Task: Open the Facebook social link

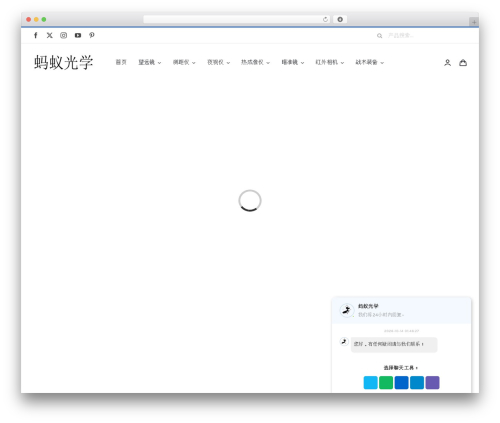Action: pos(36,35)
